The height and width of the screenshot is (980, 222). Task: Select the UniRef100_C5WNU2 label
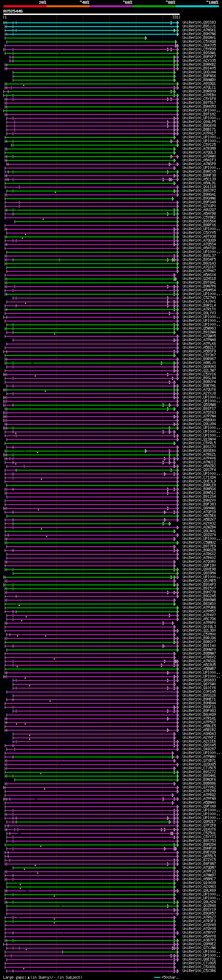click(199, 543)
